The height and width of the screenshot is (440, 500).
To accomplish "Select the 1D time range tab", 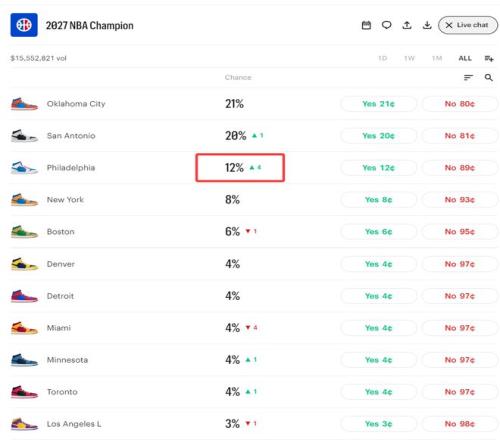I will [x=382, y=58].
